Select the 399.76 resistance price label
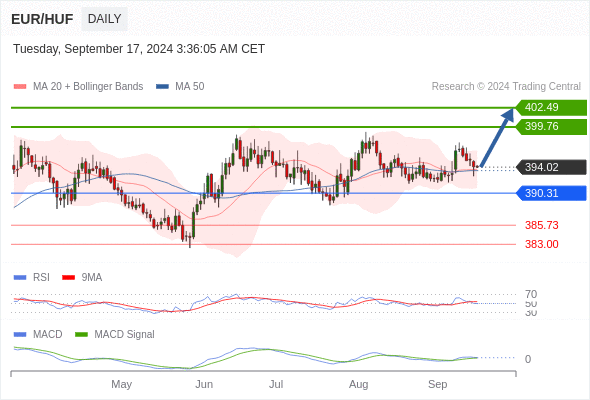This screenshot has height=400, width=590. pos(551,127)
